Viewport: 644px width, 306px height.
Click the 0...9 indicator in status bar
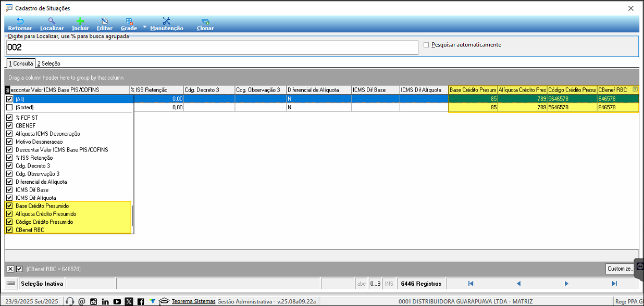(376, 284)
